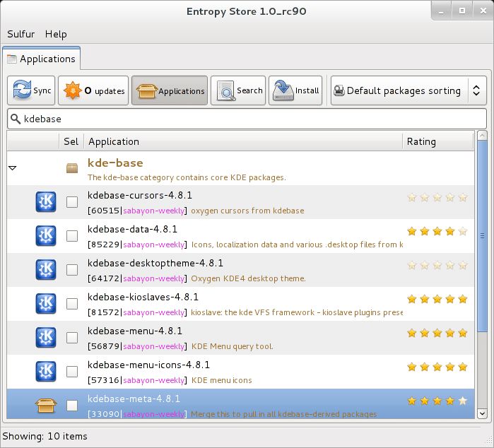The image size is (494, 448).
Task: Click the kde-base category package icon
Action: tap(72, 168)
